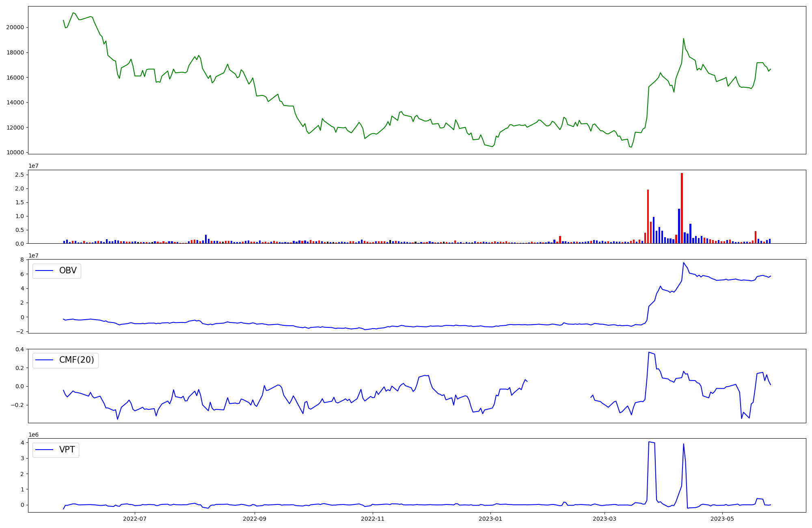Click the price line's April 2023 peak
This screenshot has width=812, height=528.
point(684,39)
